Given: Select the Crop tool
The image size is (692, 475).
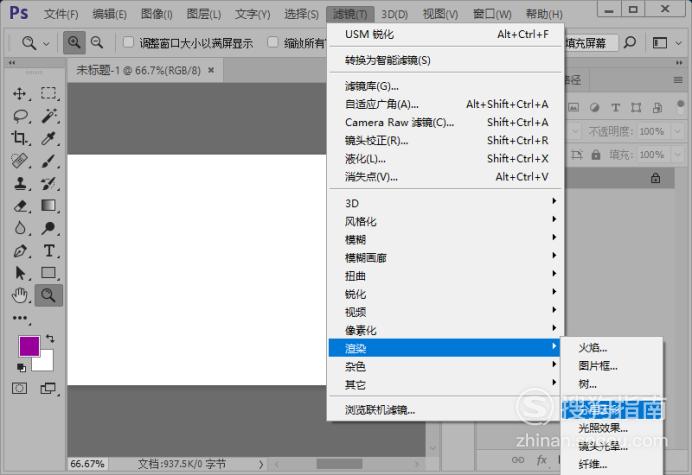Looking at the screenshot, I should pos(19,138).
